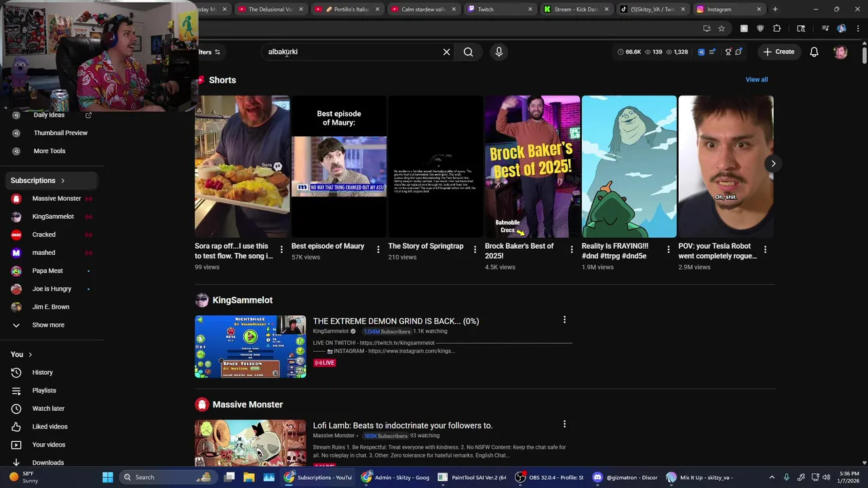Open options for The Story of Springtrap short

475,249
